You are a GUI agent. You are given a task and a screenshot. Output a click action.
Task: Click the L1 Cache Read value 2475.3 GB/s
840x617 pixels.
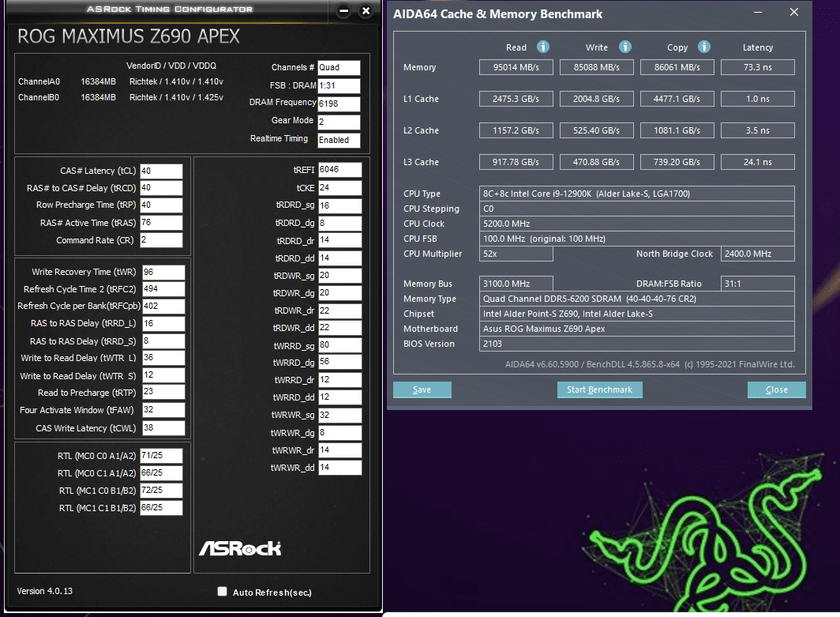[x=516, y=99]
